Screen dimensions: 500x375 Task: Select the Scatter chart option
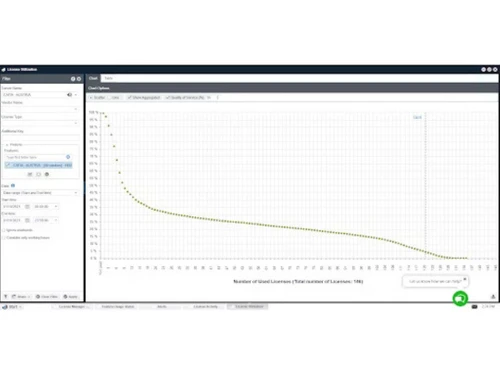(97, 97)
